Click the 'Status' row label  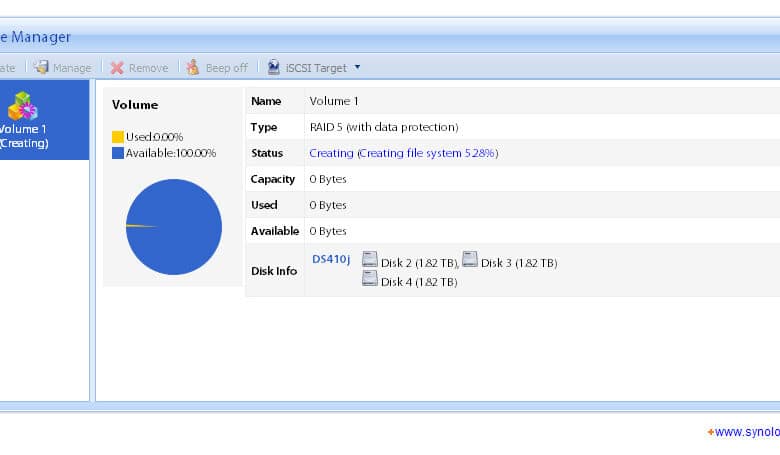click(267, 153)
